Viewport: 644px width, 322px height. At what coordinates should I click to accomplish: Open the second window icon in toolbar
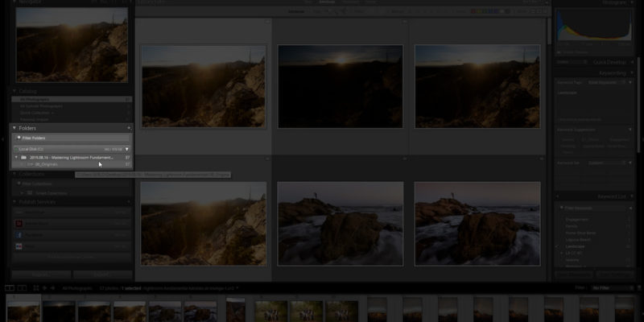pos(23,288)
